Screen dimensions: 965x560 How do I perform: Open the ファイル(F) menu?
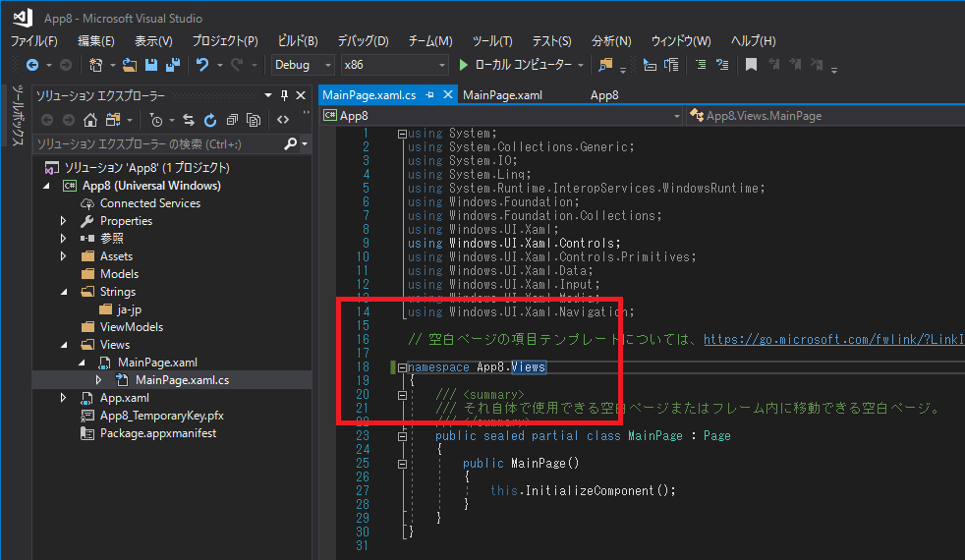point(33,41)
